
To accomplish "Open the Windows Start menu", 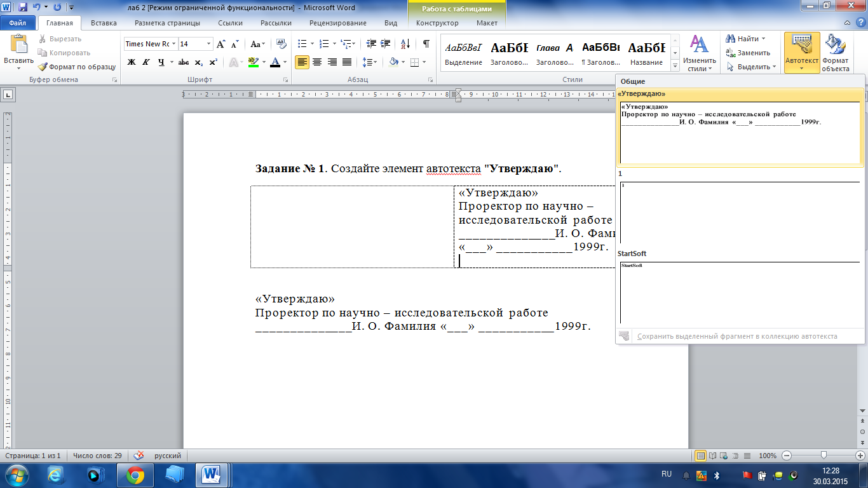I will tap(16, 475).
